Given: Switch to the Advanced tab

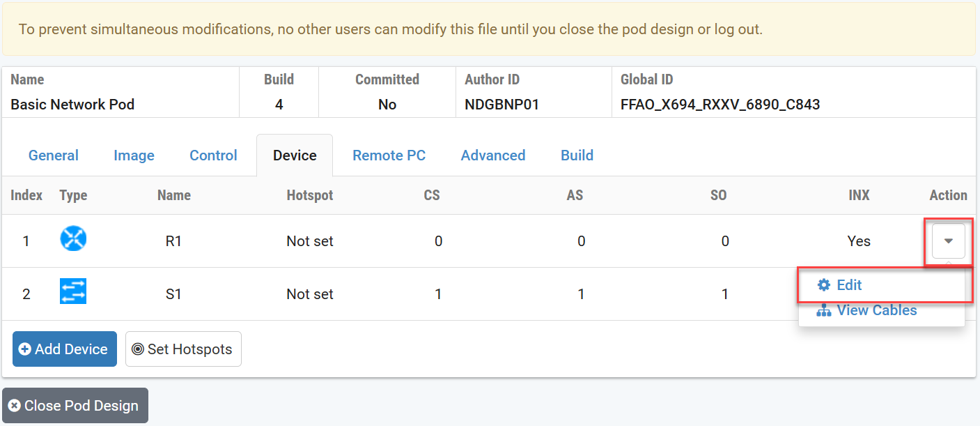Looking at the screenshot, I should pos(492,155).
